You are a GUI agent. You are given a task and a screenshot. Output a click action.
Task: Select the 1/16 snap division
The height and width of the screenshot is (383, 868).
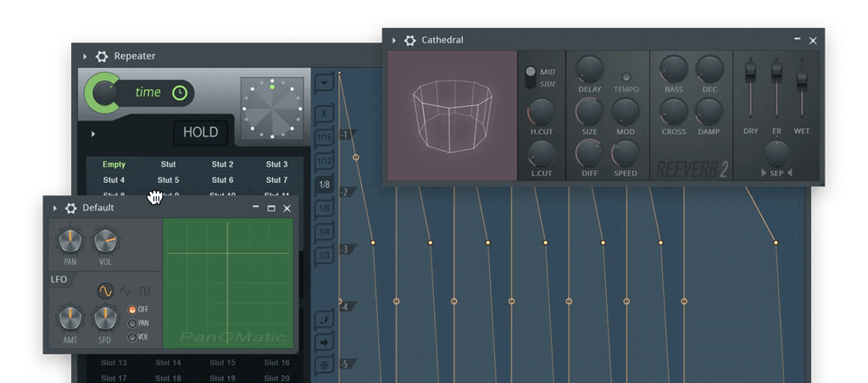click(325, 138)
